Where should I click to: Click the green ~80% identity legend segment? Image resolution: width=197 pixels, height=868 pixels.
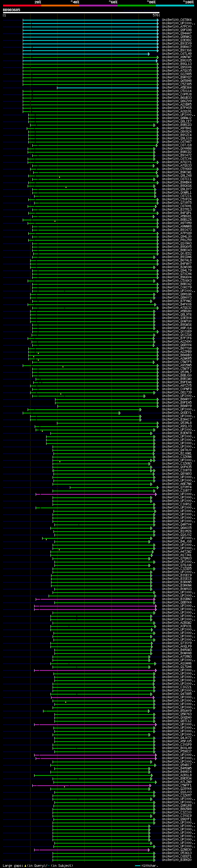pyautogui.click(x=137, y=6)
